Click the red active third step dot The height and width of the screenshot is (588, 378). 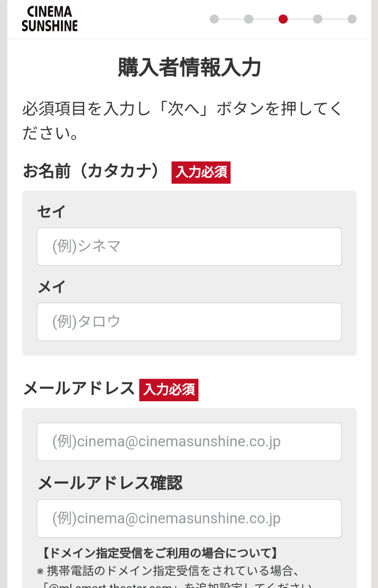283,19
